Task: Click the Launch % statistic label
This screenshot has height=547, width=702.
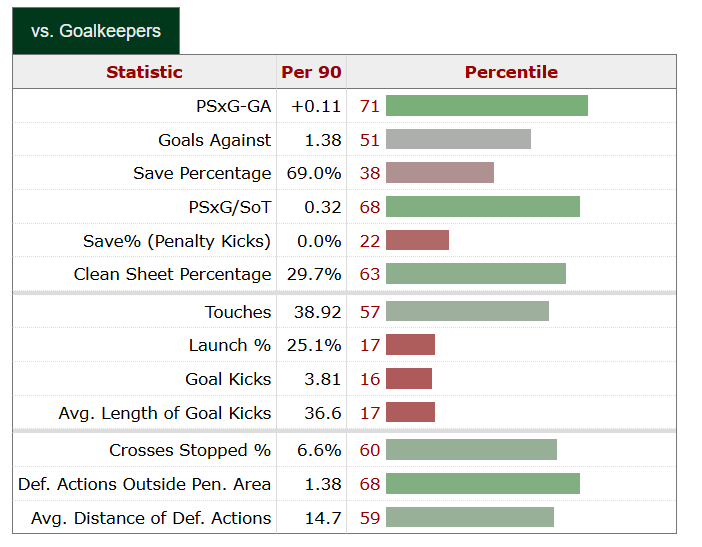Action: pos(230,345)
